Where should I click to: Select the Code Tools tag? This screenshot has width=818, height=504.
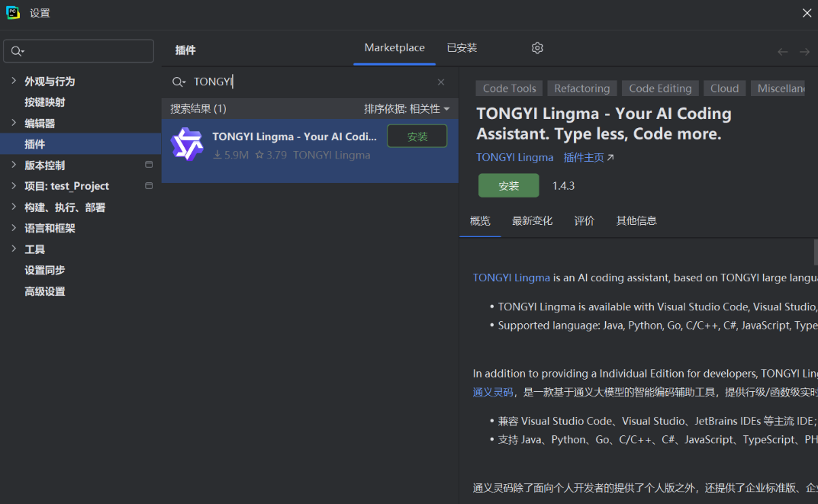[509, 88]
